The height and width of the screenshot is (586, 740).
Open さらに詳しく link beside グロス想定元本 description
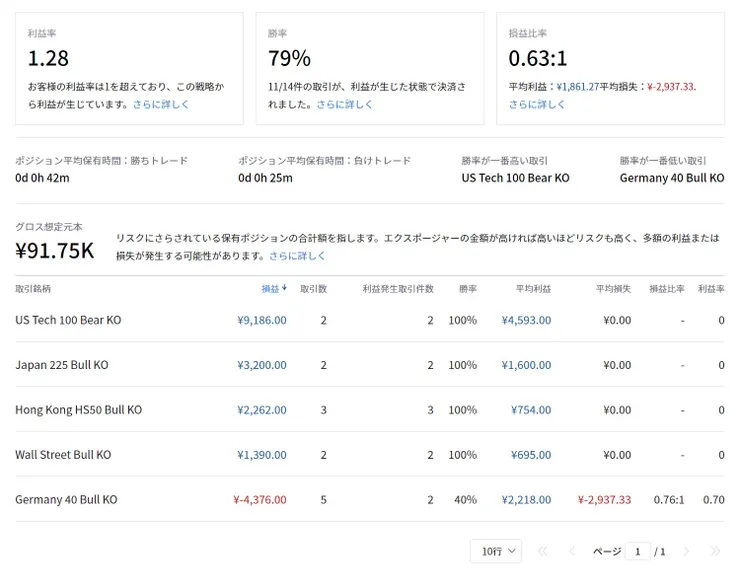297,256
